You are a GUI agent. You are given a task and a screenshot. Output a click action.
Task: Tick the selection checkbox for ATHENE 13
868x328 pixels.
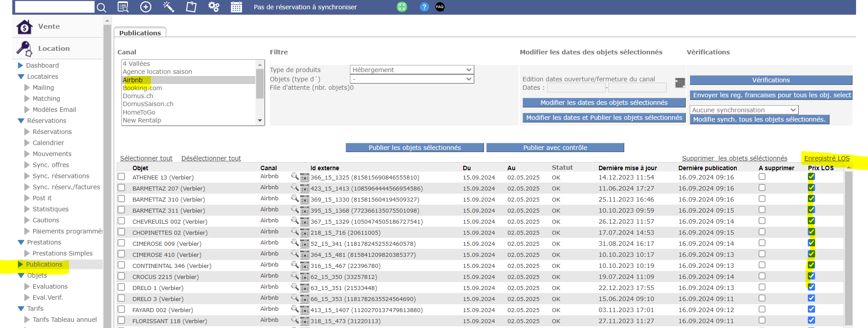coord(122,177)
